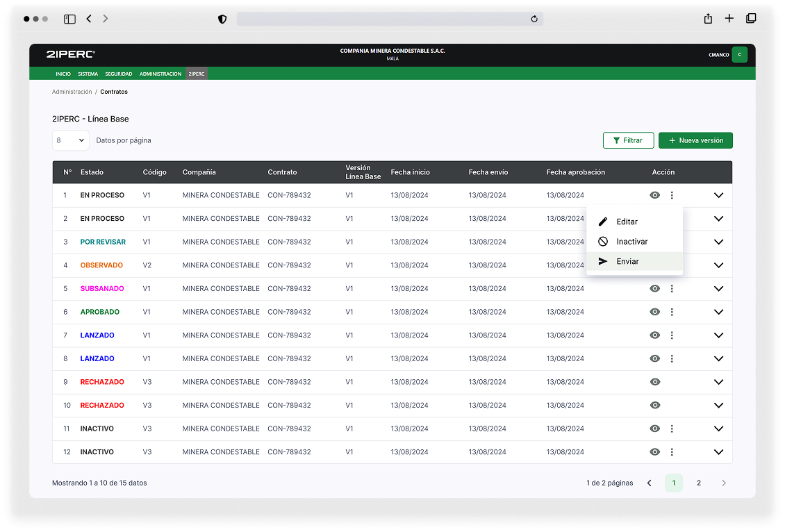The image size is (785, 532).
Task: Reload the page with the refresh icon
Action: pos(534,19)
